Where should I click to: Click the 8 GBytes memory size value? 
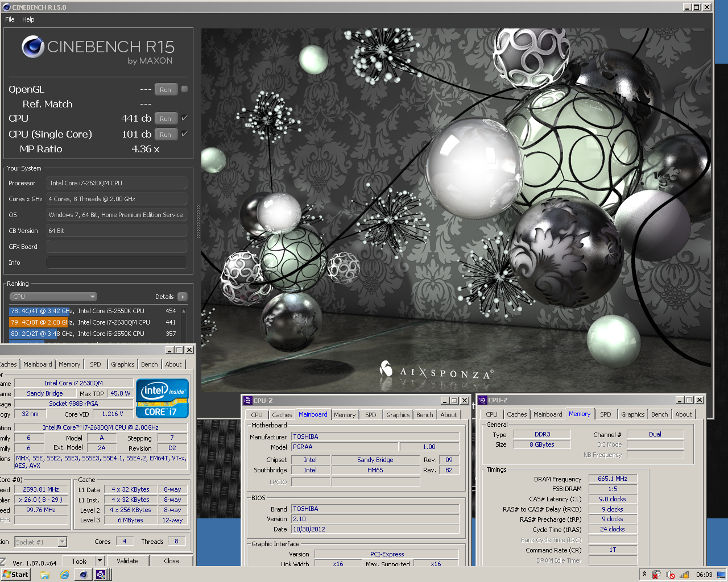[542, 444]
